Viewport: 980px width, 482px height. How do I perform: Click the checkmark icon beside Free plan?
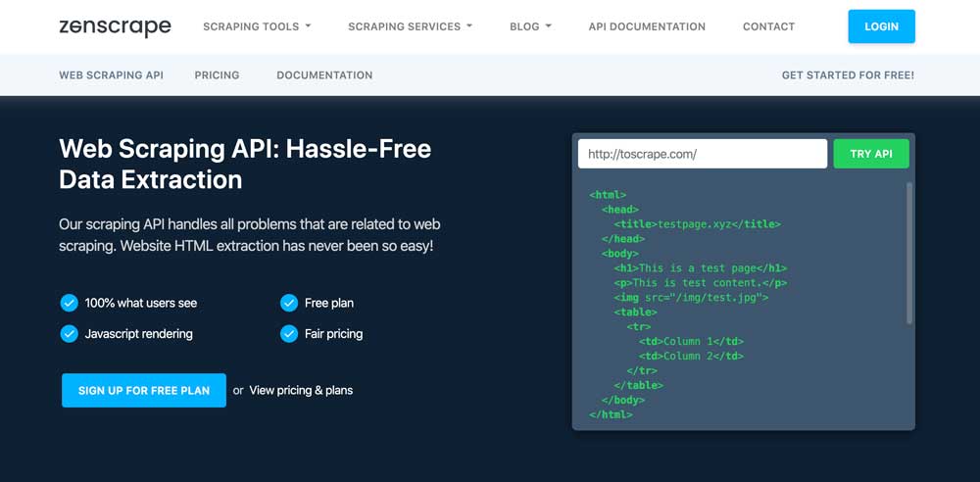289,303
